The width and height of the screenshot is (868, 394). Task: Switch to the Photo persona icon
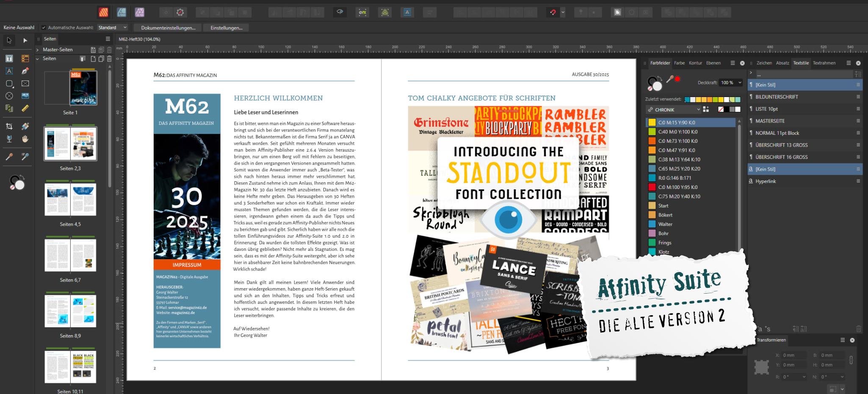click(140, 12)
